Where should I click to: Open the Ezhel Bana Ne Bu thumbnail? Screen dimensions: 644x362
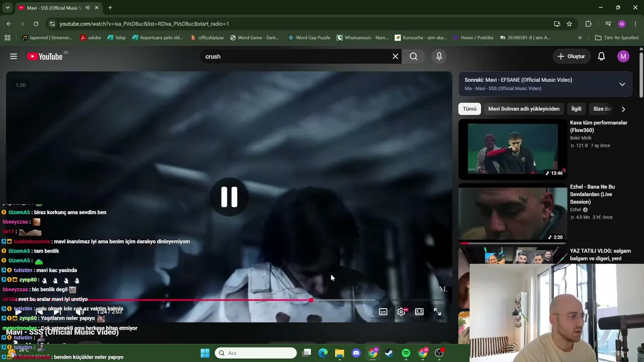512,213
